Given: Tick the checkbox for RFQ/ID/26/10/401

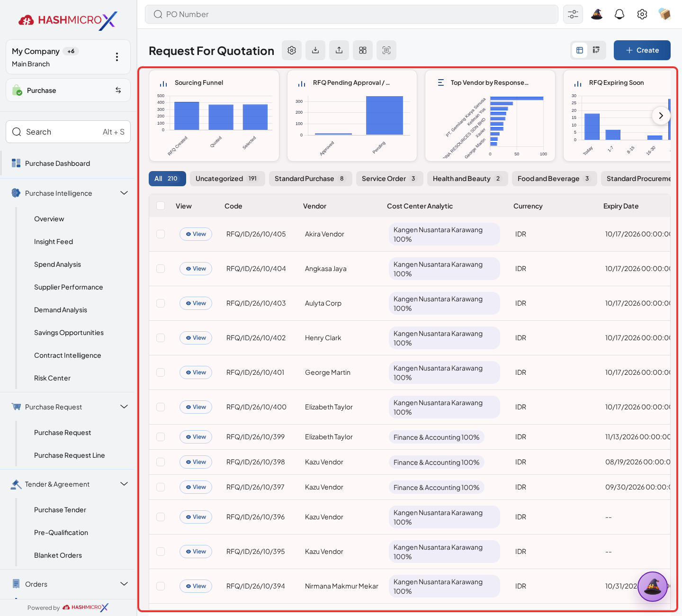Looking at the screenshot, I should (161, 372).
